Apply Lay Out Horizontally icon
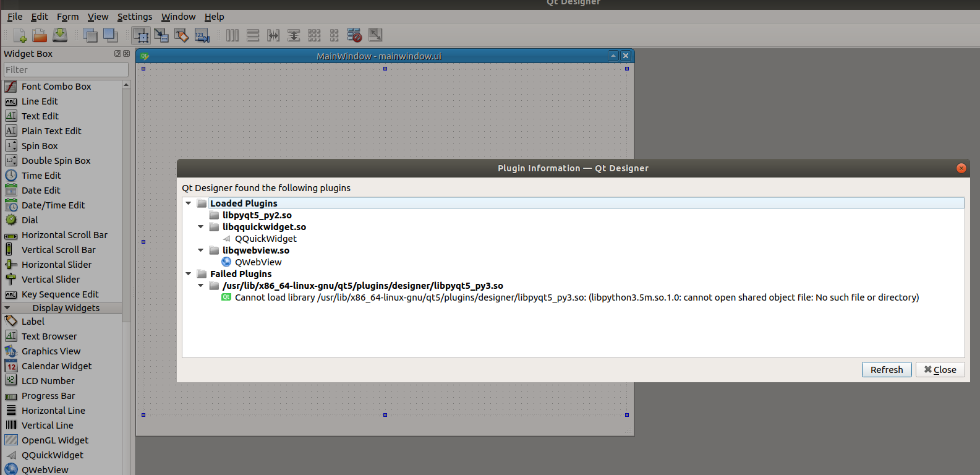Image resolution: width=980 pixels, height=475 pixels. [x=232, y=35]
